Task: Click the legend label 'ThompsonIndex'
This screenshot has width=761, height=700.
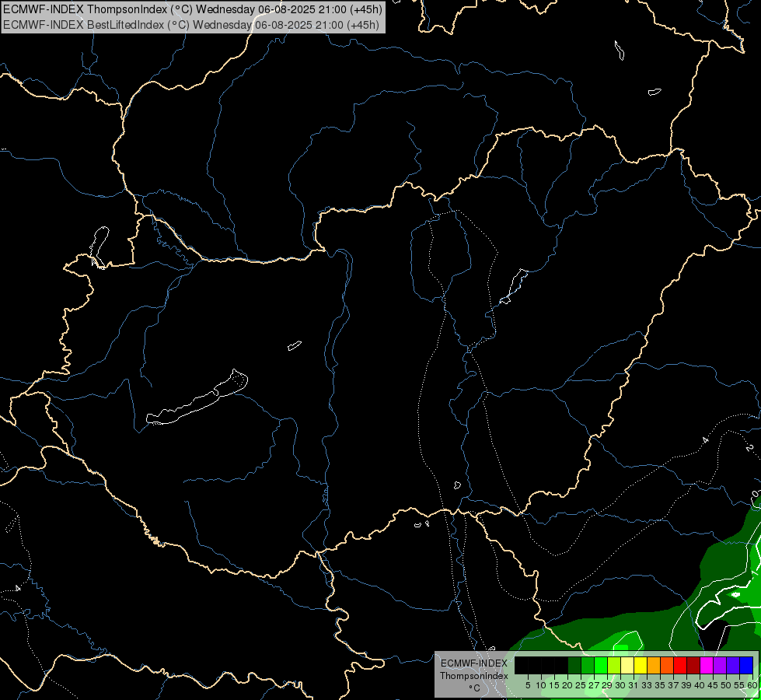Action: [474, 676]
